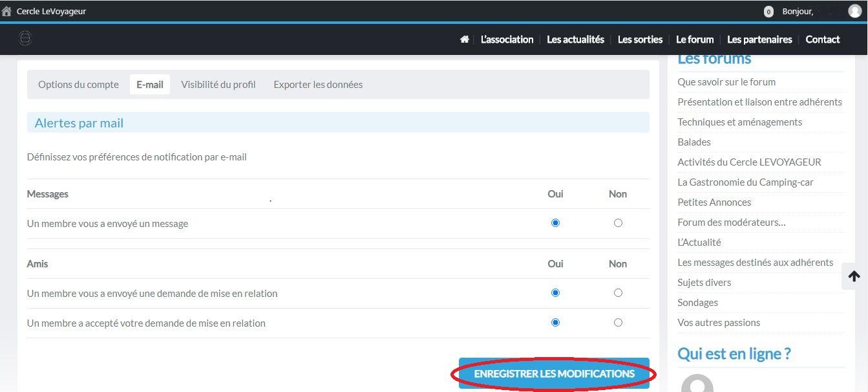Click the Amis section label

(37, 264)
